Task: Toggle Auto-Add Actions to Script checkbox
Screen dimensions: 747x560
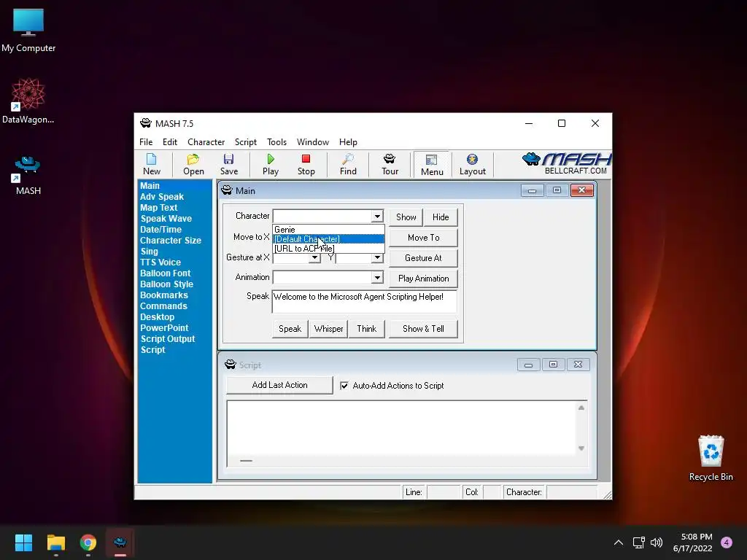Action: [x=344, y=386]
